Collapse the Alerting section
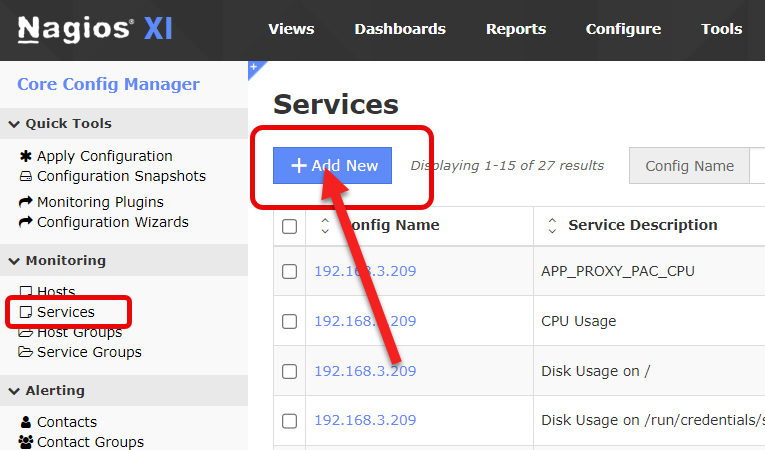 (x=14, y=391)
